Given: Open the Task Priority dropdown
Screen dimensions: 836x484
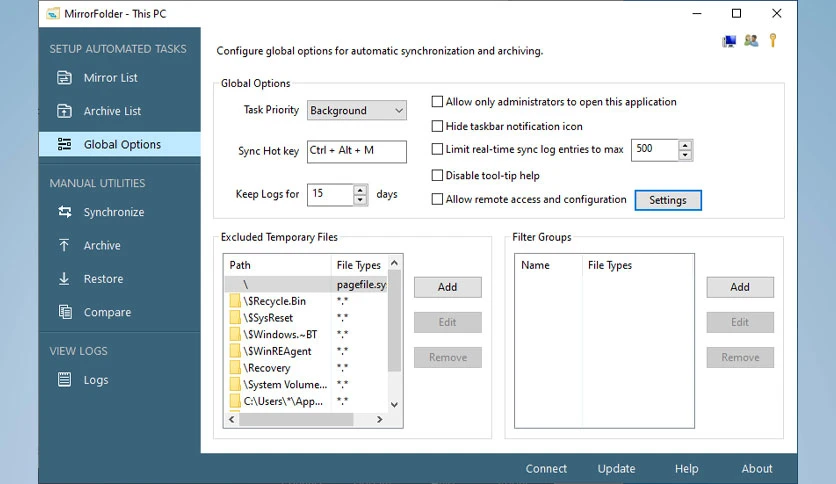Looking at the screenshot, I should click(x=357, y=110).
